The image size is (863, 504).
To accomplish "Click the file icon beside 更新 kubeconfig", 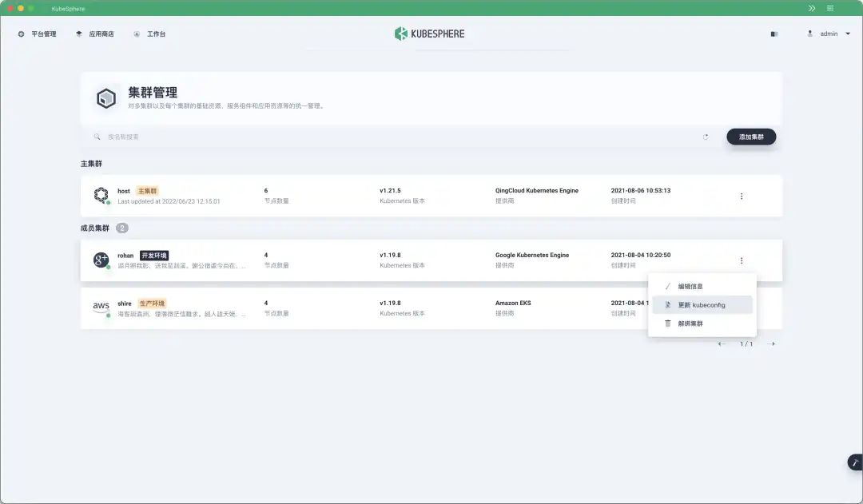I will pos(667,305).
